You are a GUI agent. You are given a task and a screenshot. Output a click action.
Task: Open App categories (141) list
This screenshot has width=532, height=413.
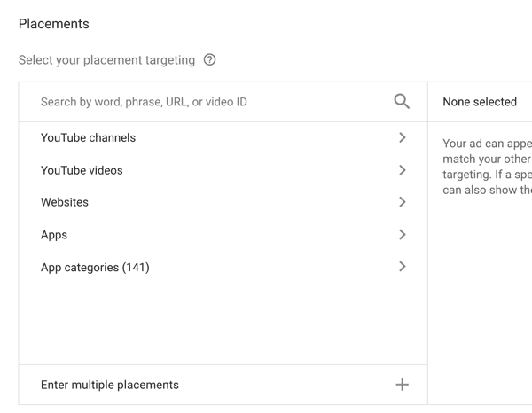(x=95, y=267)
